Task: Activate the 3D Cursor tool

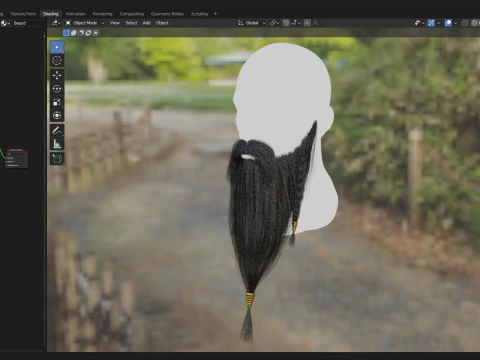Action: (57, 61)
